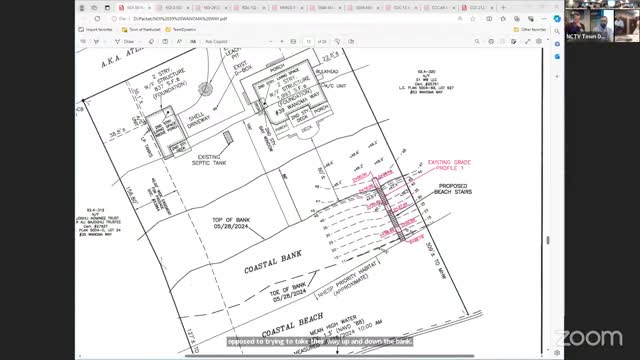Click the Read aloud icon in PDF toolbar
The width and height of the screenshot is (640, 360).
pyautogui.click(x=179, y=42)
